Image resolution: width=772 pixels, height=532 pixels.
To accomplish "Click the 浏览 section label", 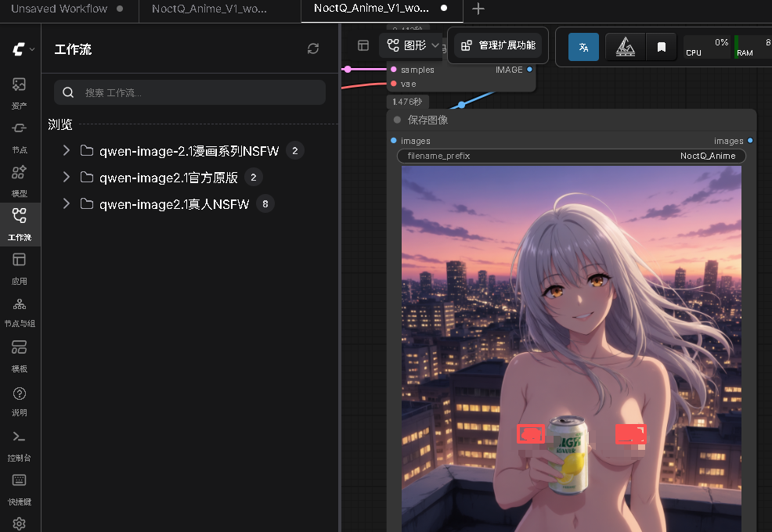I will pyautogui.click(x=60, y=124).
